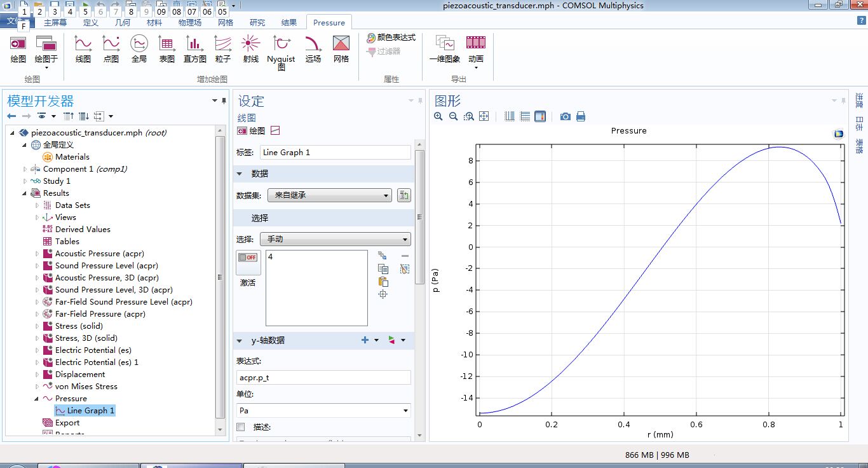
Task: Click the Nyquist plot icon
Action: coord(281,50)
